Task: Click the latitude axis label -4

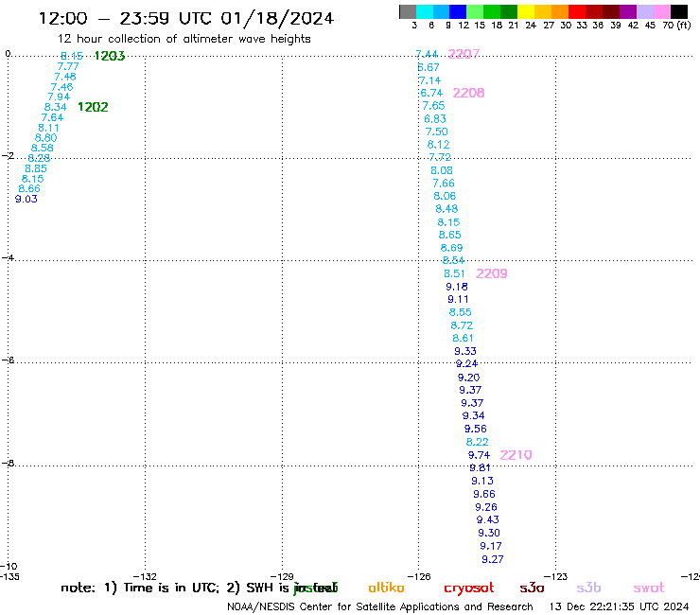Action: pos(8,258)
